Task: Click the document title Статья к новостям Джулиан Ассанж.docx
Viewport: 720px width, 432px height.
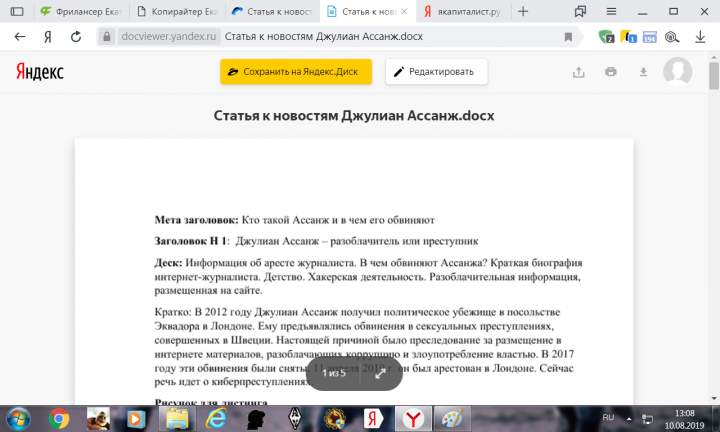Action: point(354,116)
